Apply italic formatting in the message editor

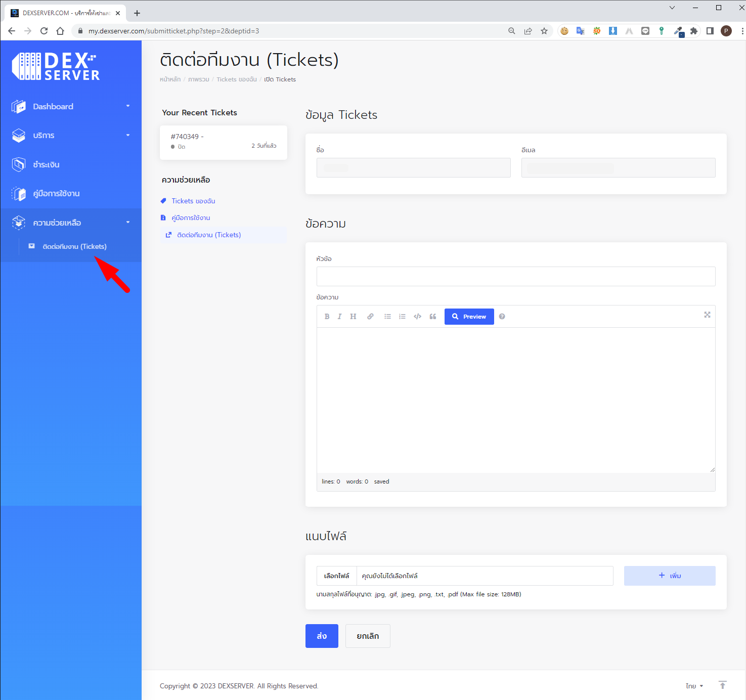[339, 316]
